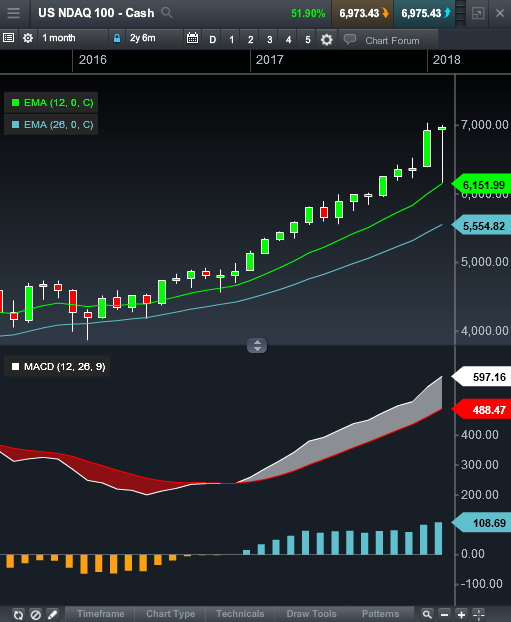Click the sell price 6,973.43 button
Screen dimensions: 511x622
click(x=363, y=13)
